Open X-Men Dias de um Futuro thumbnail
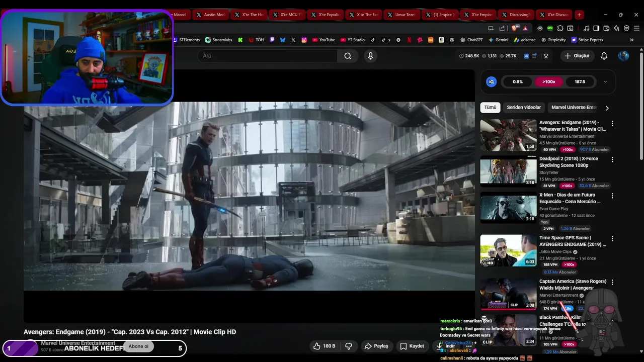Viewport: 644px width, 362px height. [x=508, y=208]
